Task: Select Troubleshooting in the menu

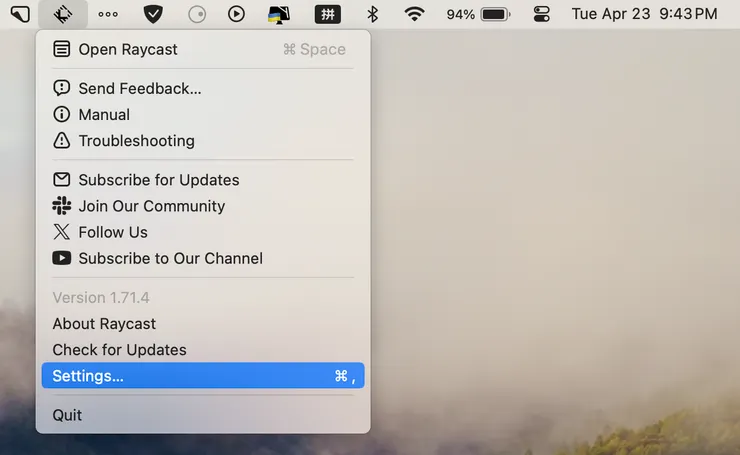Action: pyautogui.click(x=203, y=141)
